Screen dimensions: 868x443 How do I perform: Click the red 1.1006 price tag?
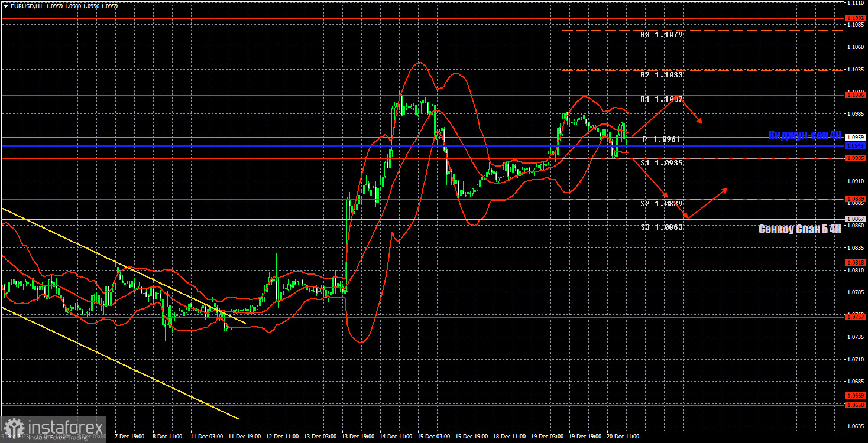point(856,95)
